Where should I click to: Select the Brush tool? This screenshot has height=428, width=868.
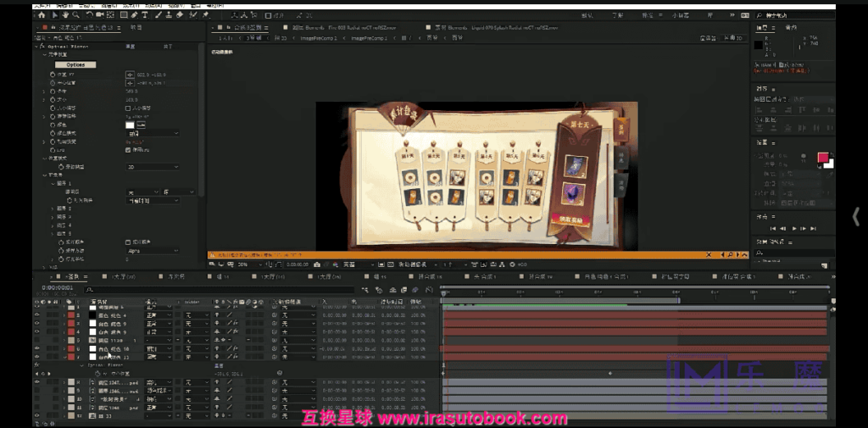coord(159,15)
